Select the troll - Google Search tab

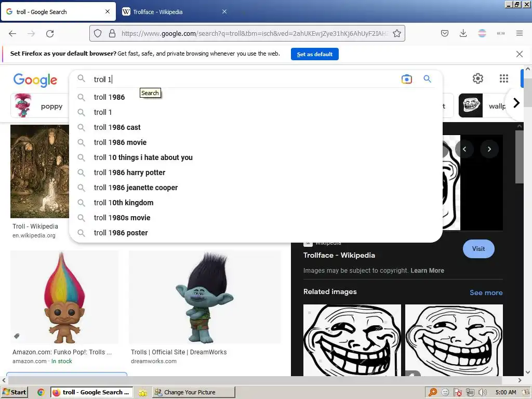(58, 11)
